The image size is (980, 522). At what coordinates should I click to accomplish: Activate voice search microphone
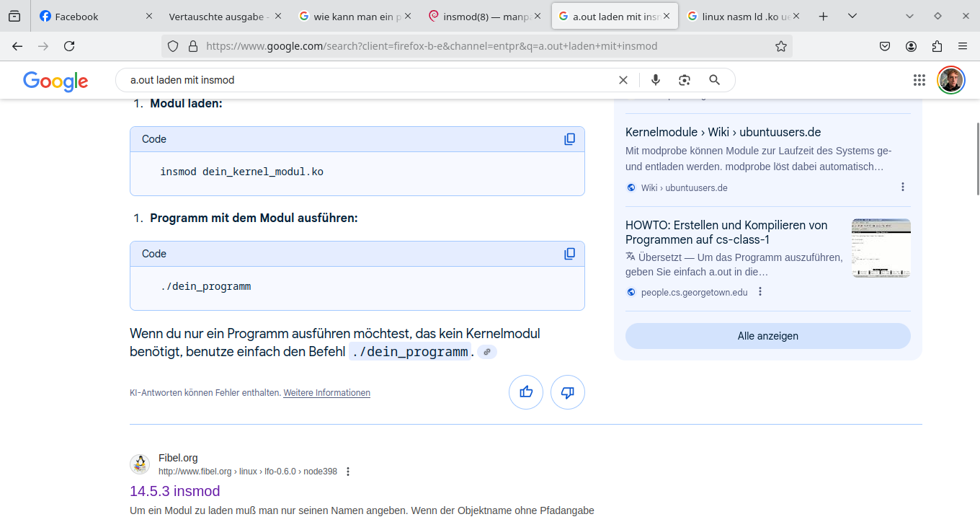pos(655,79)
